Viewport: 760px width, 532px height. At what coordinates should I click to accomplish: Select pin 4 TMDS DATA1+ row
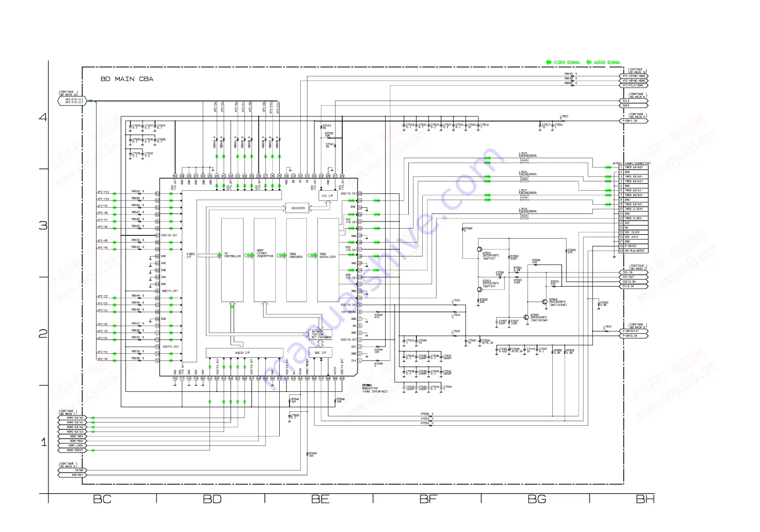pyautogui.click(x=634, y=181)
